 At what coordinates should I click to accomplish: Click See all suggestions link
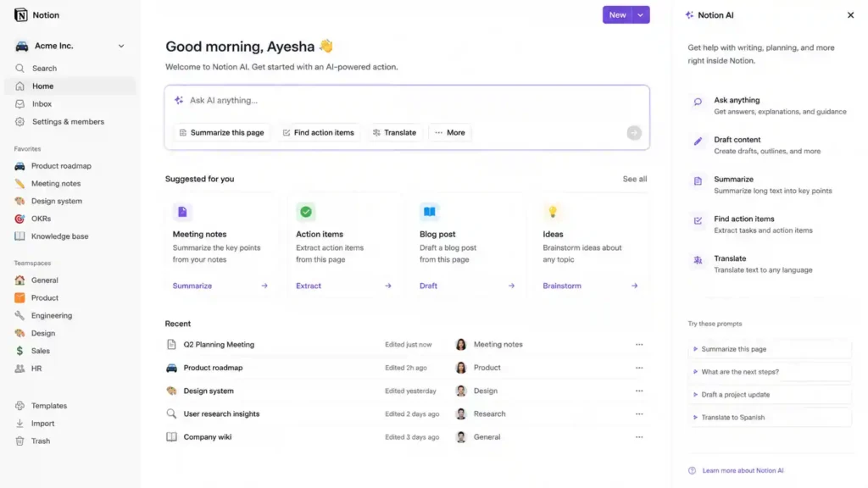click(x=634, y=179)
